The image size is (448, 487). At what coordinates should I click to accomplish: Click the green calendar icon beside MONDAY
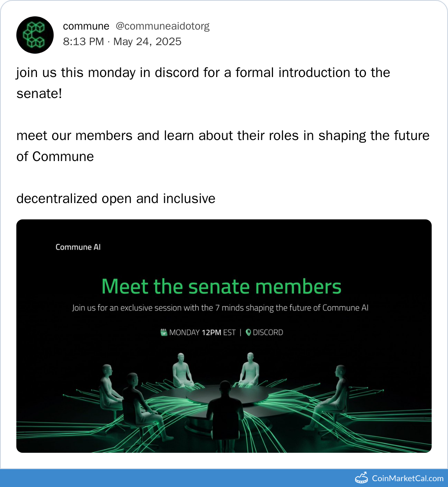pos(164,332)
